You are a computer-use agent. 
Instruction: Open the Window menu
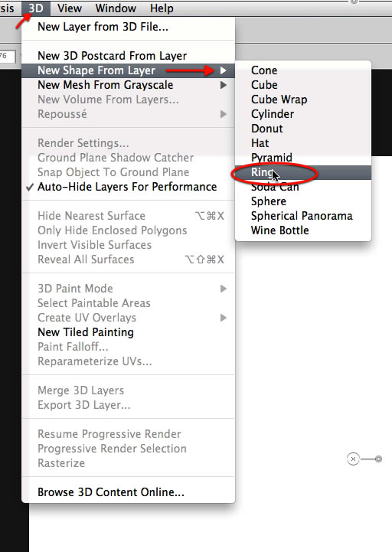(x=116, y=8)
